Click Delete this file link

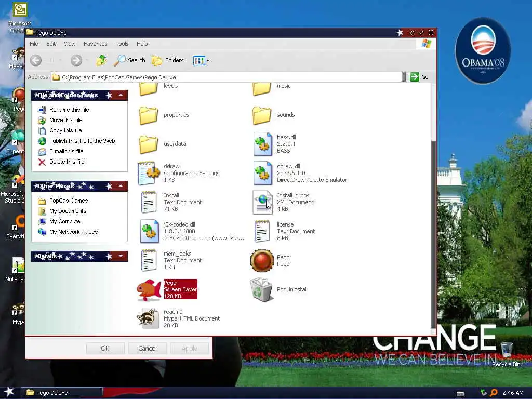pyautogui.click(x=67, y=162)
